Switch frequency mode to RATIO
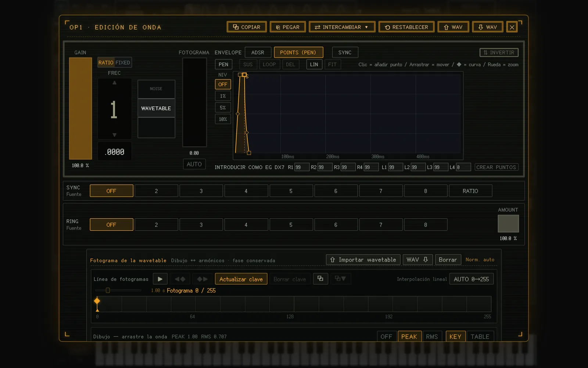Image resolution: width=588 pixels, height=368 pixels. click(x=106, y=63)
